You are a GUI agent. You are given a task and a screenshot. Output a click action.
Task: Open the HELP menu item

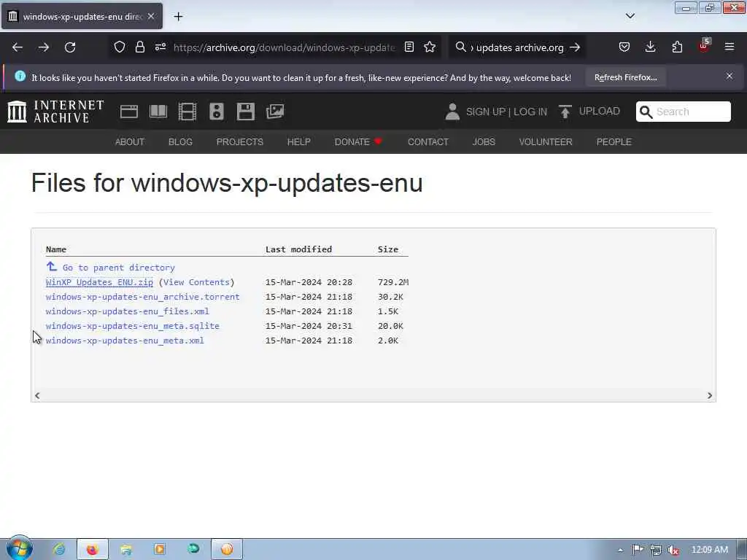pyautogui.click(x=298, y=142)
